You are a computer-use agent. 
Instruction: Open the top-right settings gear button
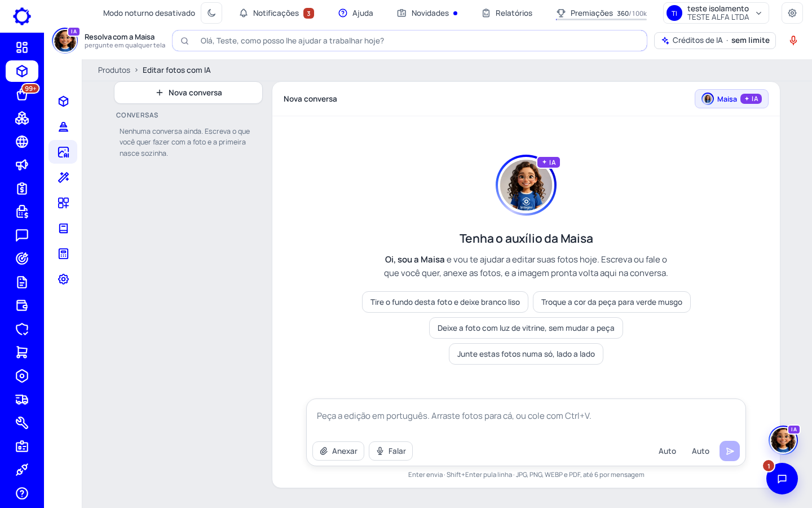792,13
